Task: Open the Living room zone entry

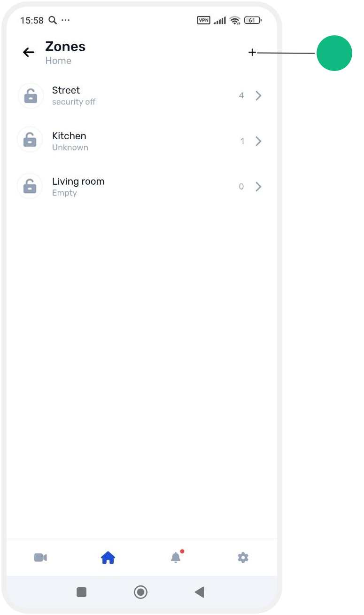Action: click(141, 187)
